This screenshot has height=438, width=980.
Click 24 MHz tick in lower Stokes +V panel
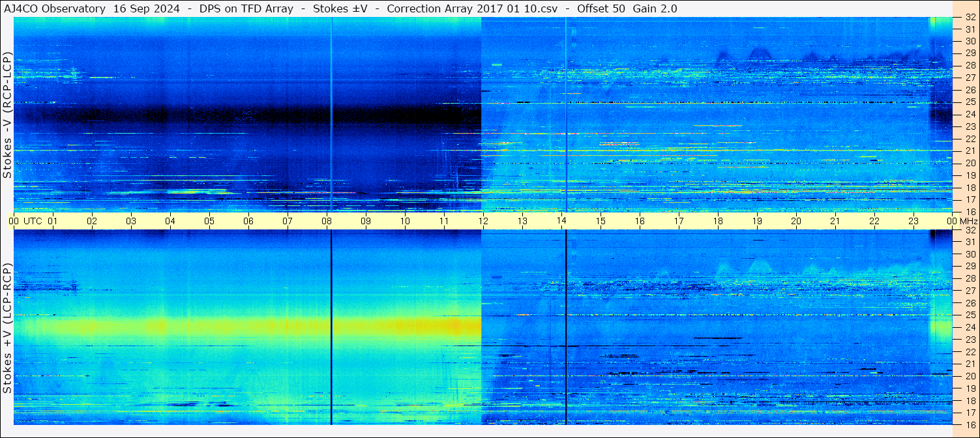coord(970,327)
